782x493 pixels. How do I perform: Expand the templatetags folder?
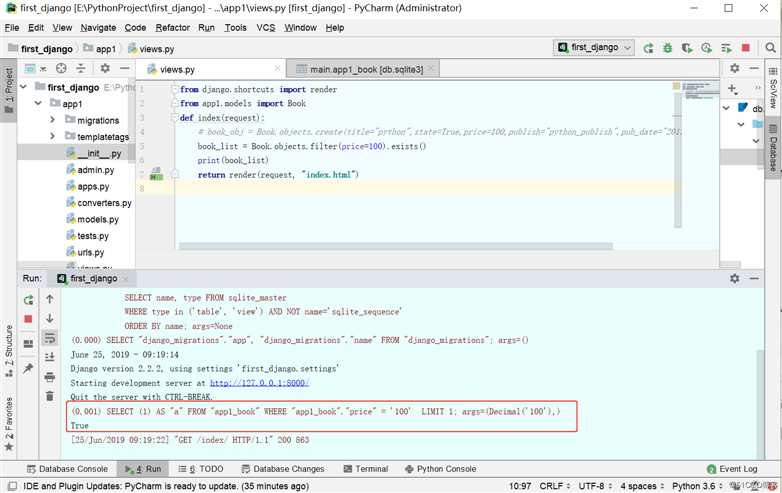pos(52,136)
